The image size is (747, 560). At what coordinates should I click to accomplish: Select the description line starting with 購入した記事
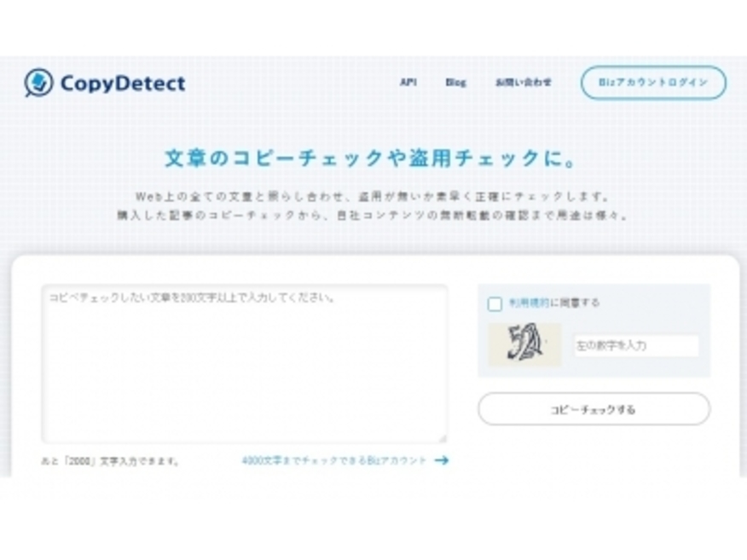click(373, 216)
